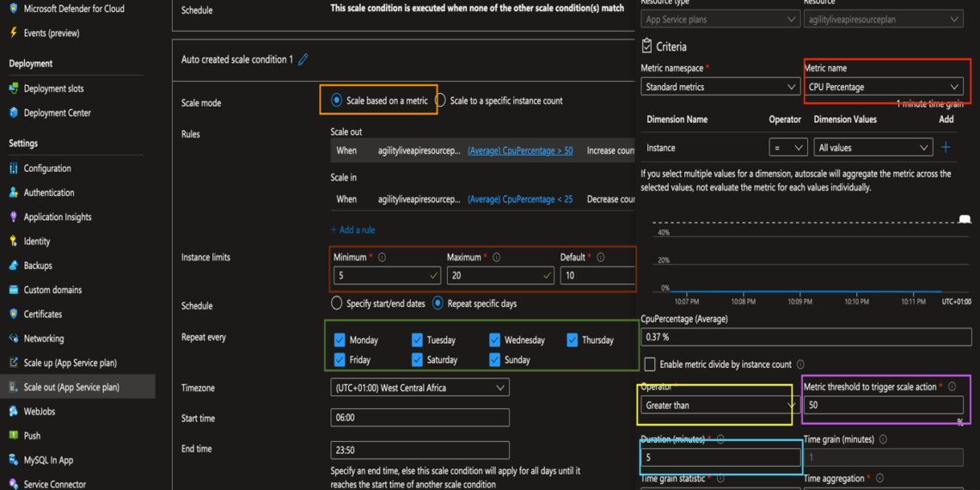Uncheck the Tuesday checkbox
The width and height of the screenshot is (980, 490).
tap(418, 340)
